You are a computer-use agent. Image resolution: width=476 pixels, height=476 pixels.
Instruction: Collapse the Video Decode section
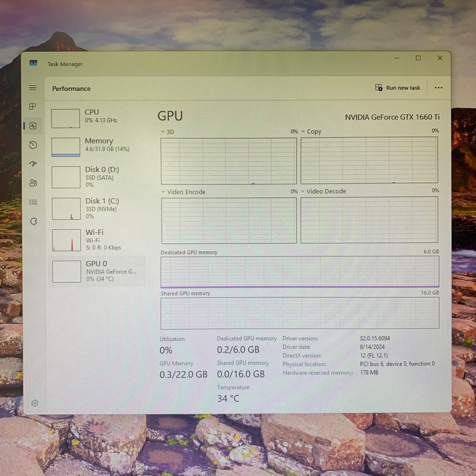pyautogui.click(x=303, y=191)
